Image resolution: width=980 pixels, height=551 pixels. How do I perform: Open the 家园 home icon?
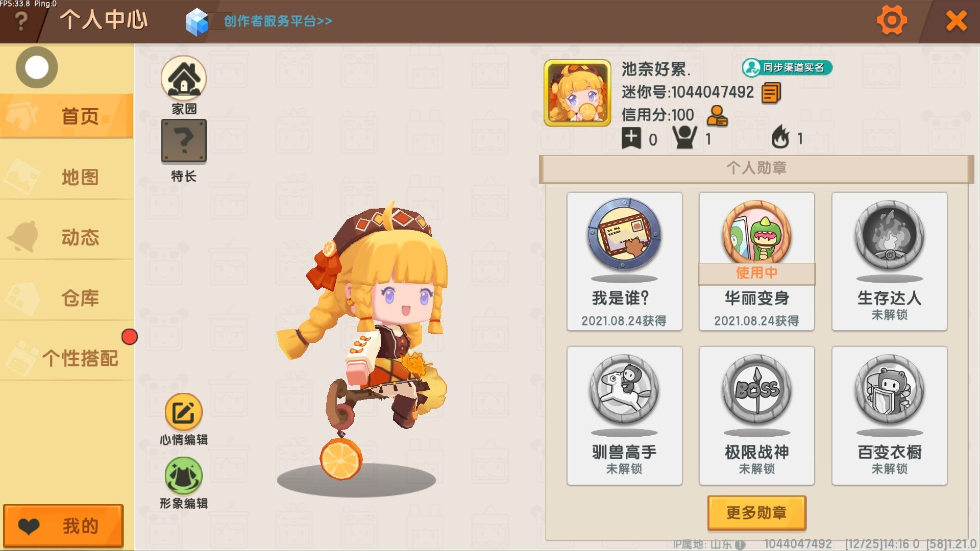coord(184,78)
